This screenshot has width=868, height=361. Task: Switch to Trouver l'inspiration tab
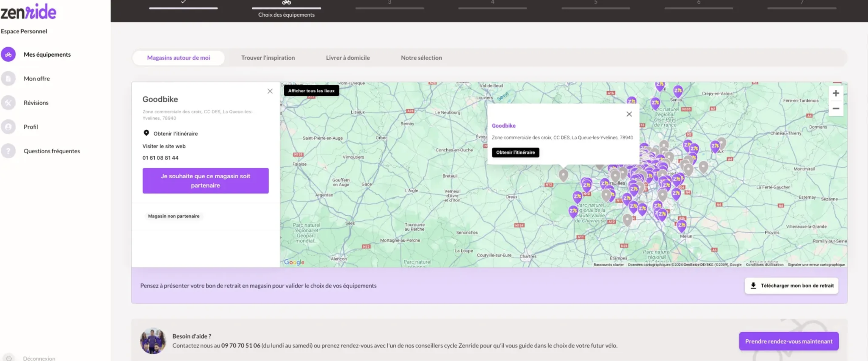(x=268, y=58)
